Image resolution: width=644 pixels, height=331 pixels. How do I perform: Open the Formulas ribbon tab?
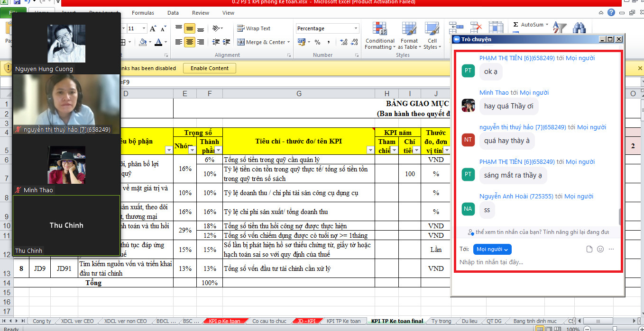pyautogui.click(x=143, y=13)
